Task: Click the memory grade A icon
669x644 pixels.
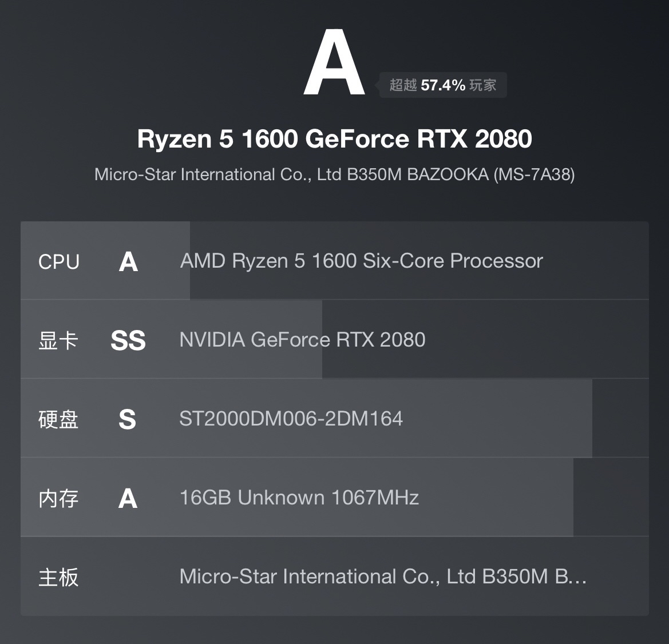Action: (128, 499)
